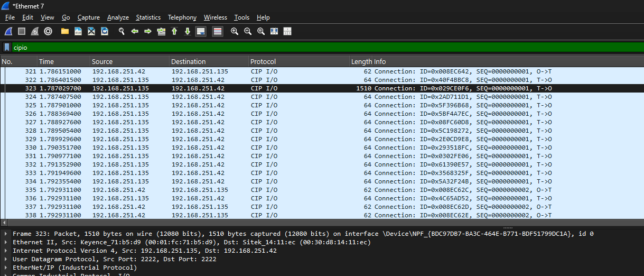Sort by the Length column header
The image size is (644, 276).
(361, 61)
